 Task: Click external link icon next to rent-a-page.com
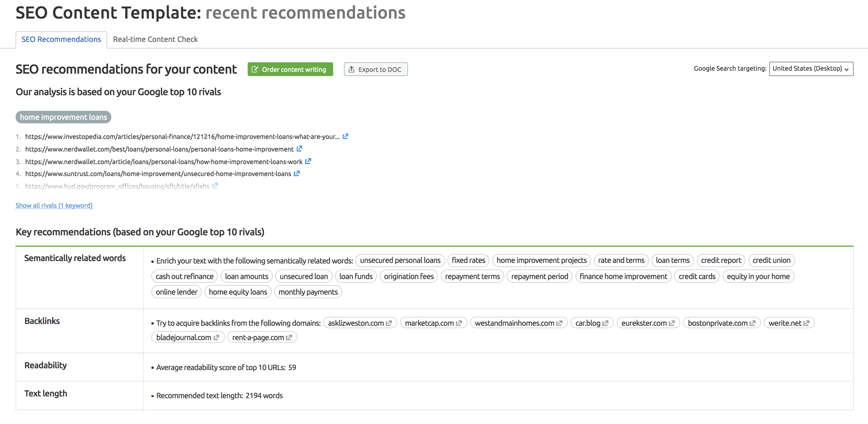[289, 337]
